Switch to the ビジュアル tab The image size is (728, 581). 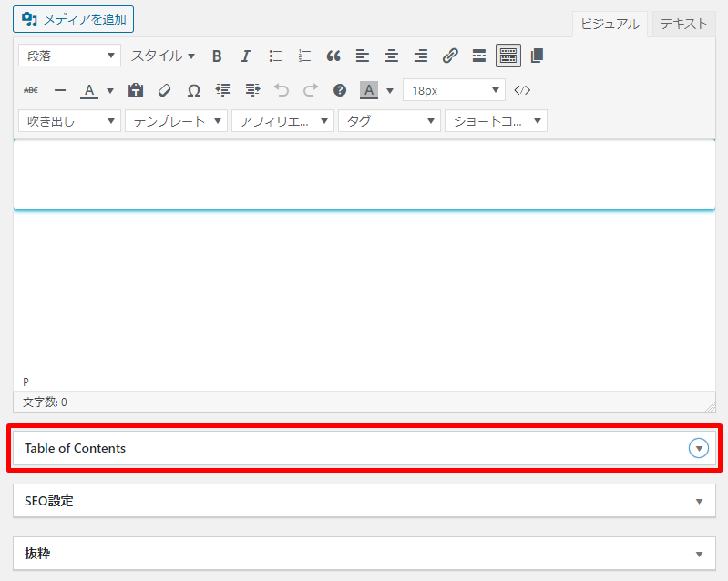coord(610,25)
